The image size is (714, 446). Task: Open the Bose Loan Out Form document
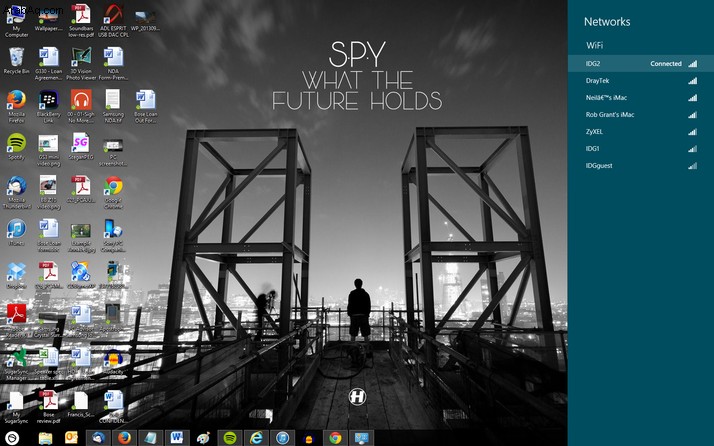coord(146,107)
